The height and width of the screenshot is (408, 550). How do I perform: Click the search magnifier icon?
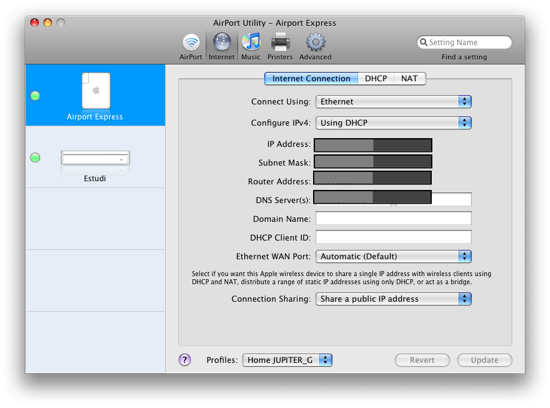point(423,42)
